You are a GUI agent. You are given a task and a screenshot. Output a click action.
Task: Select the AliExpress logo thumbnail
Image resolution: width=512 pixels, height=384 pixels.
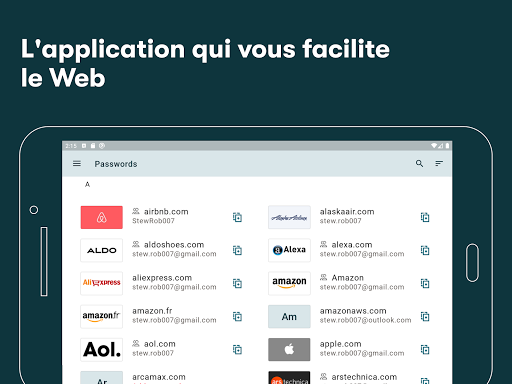click(102, 283)
